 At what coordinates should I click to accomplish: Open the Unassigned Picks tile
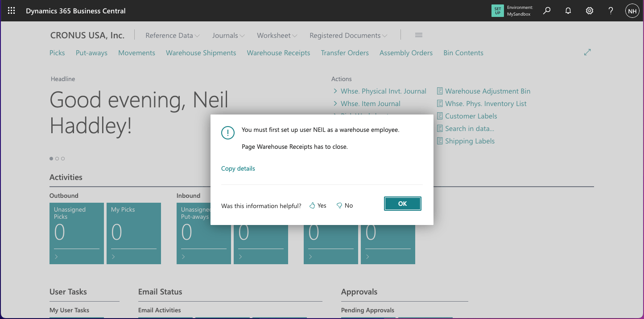coord(76,233)
